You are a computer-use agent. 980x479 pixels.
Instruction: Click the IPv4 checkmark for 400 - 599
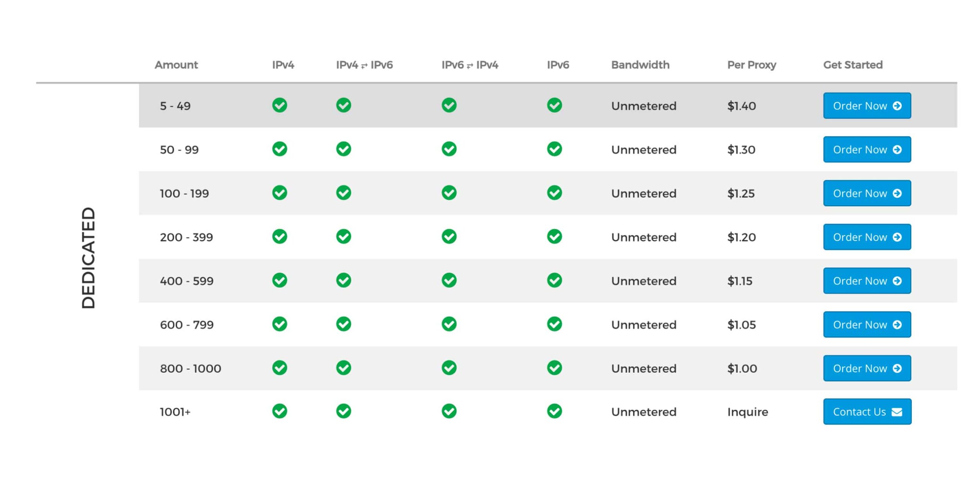pos(279,280)
